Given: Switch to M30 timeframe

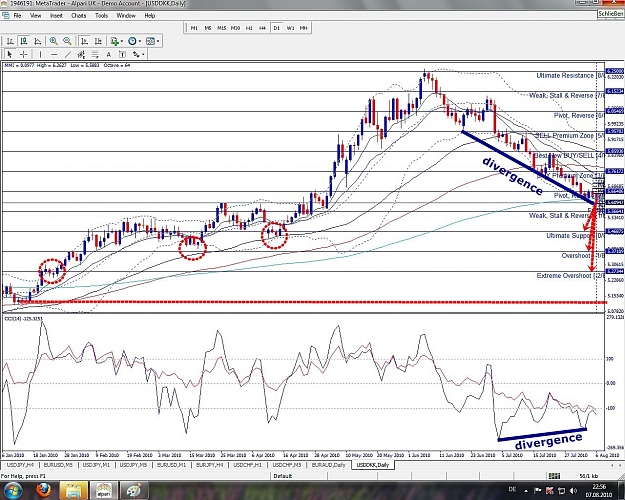Looking at the screenshot, I should (x=236, y=28).
